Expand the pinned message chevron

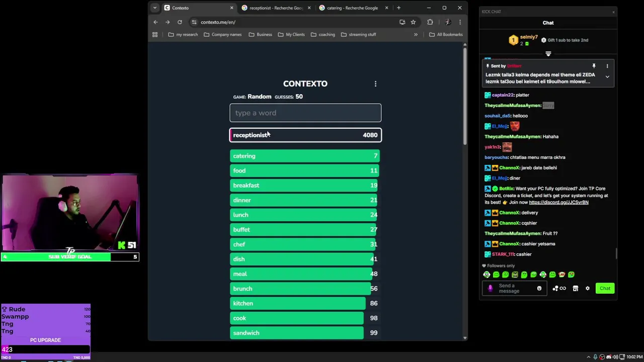pos(607,77)
